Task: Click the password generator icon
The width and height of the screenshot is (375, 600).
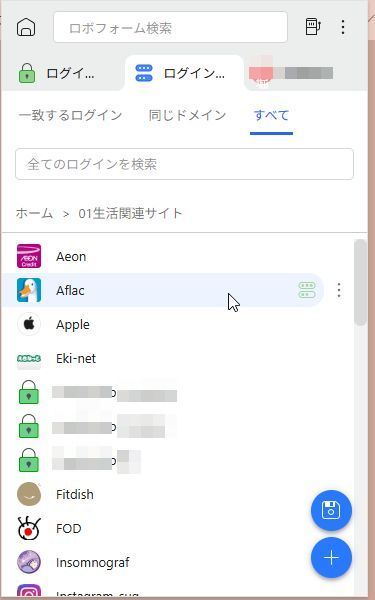Action: [x=313, y=27]
